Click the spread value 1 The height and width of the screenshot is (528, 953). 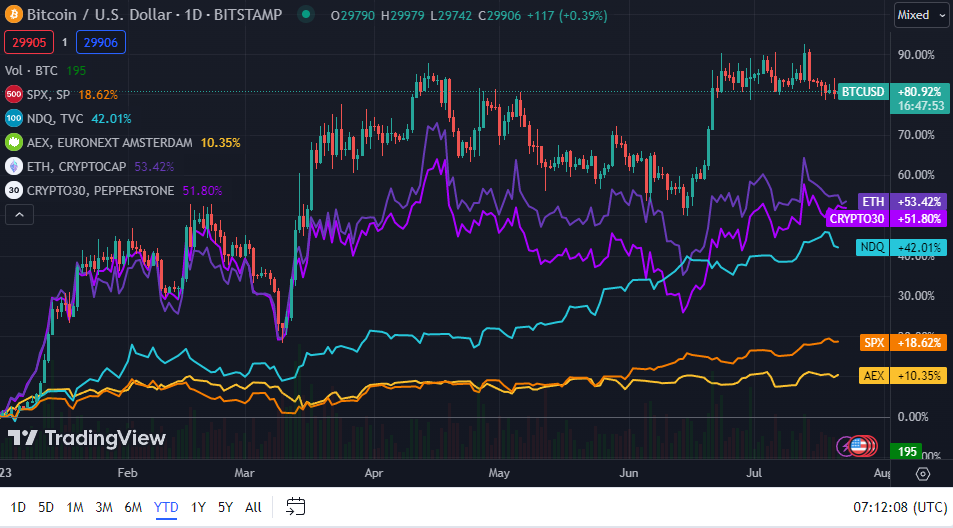(64, 43)
